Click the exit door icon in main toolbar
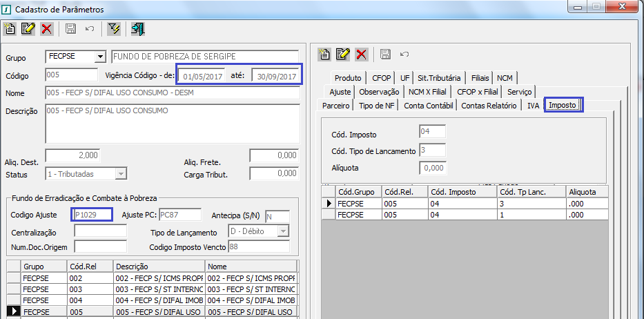Image resolution: width=644 pixels, height=319 pixels. (137, 29)
